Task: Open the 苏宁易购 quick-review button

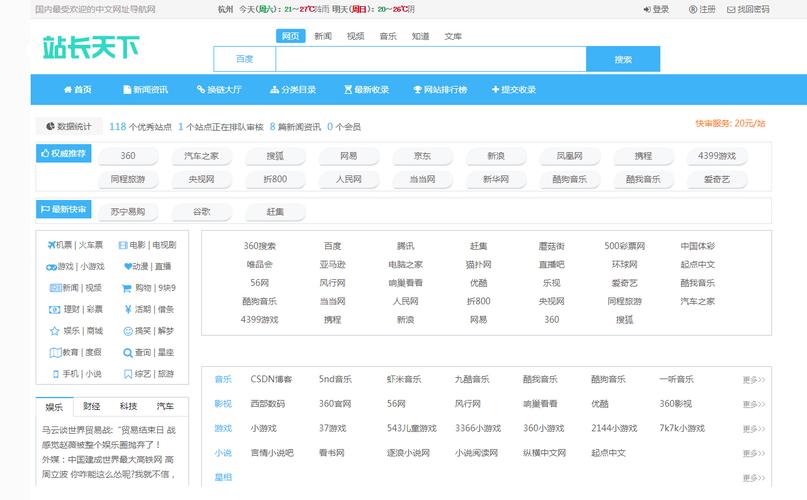Action: tap(128, 212)
